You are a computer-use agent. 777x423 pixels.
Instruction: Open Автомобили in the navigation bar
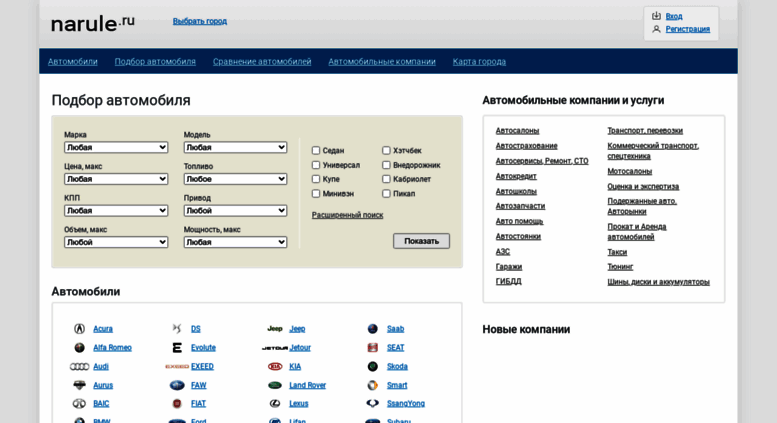click(x=73, y=61)
